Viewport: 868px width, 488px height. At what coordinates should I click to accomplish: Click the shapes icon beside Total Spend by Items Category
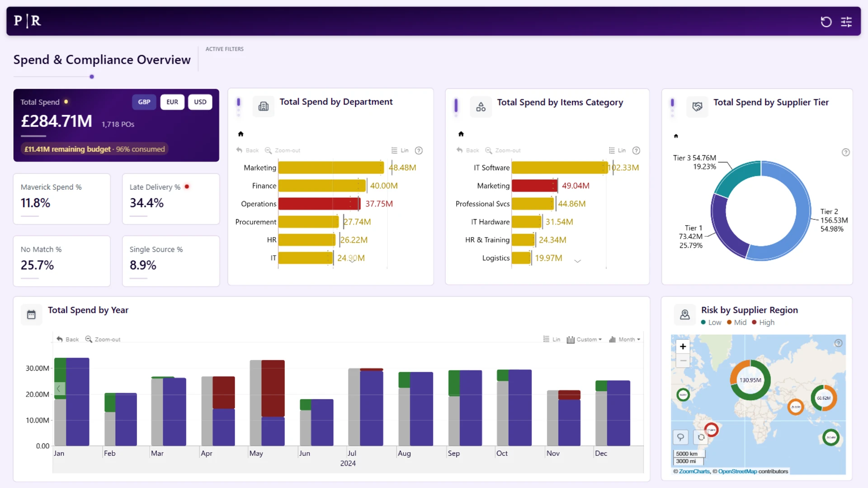coord(481,107)
